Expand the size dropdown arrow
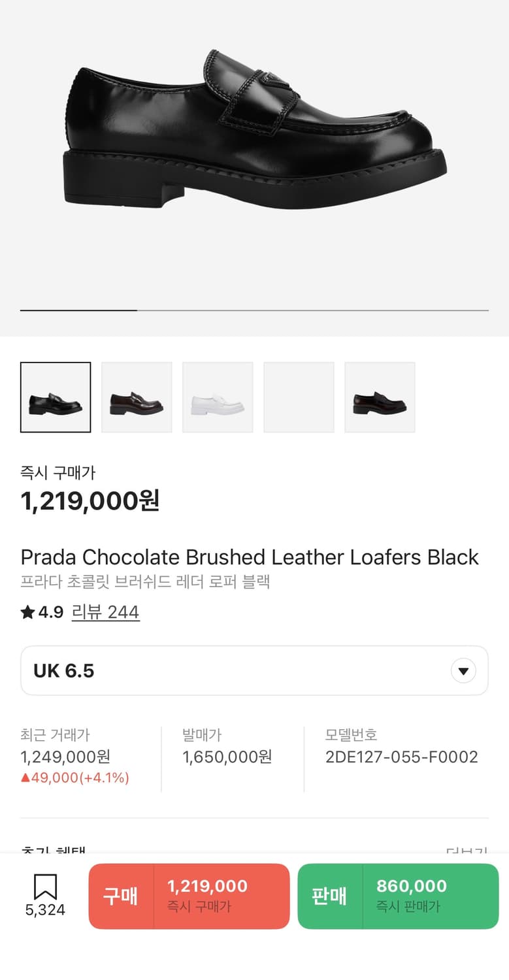This screenshot has height=980, width=509. pos(463,671)
